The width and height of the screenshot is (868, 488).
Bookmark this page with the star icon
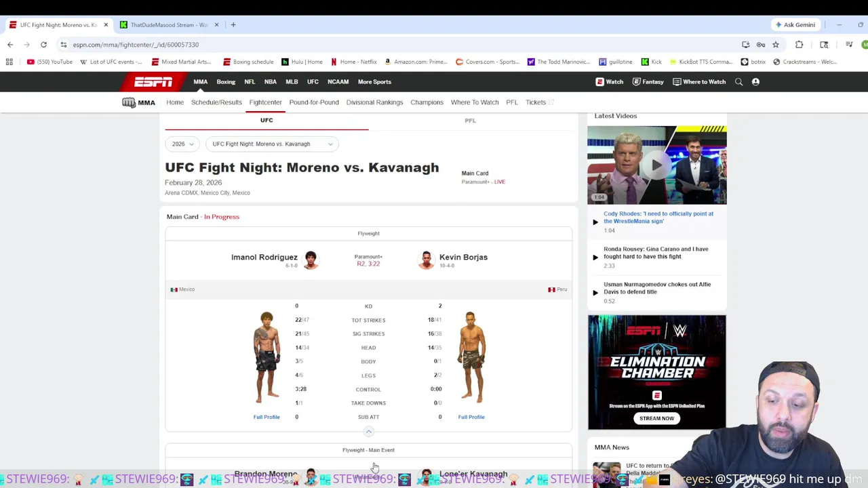click(x=776, y=45)
